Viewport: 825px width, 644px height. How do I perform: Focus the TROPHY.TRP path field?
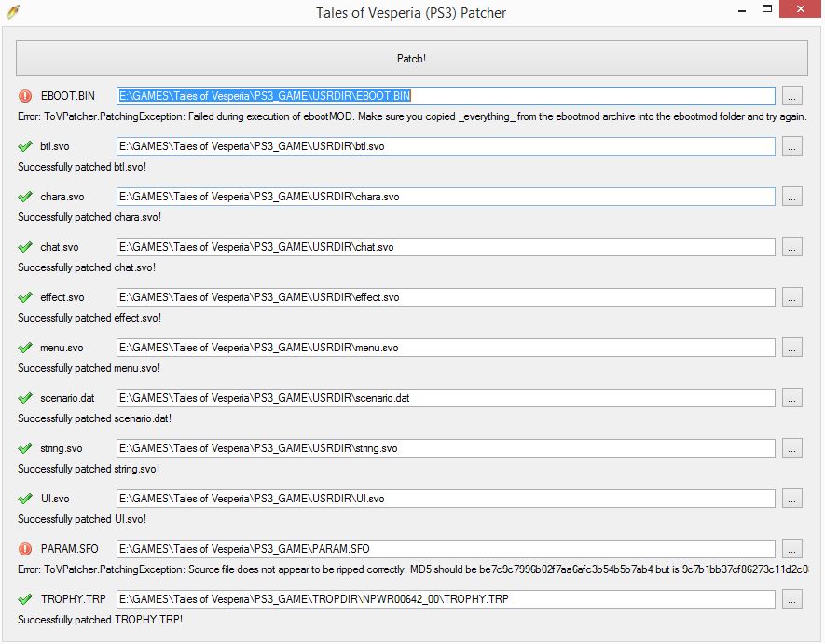[x=446, y=599]
